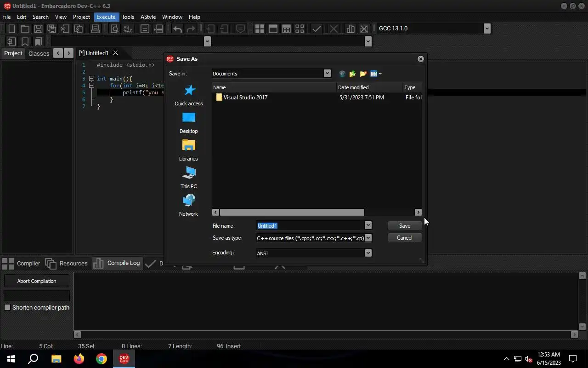Select Network in Save As sidebar
Screen dimensions: 588x368
pos(188,206)
